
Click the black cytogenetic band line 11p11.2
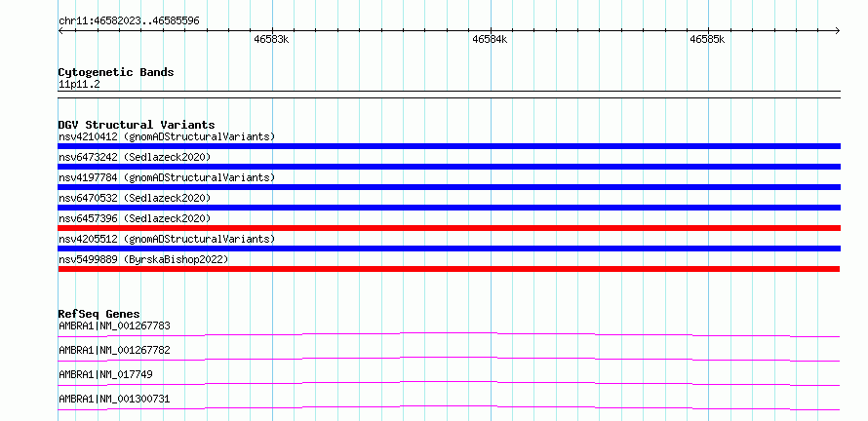[x=449, y=95]
